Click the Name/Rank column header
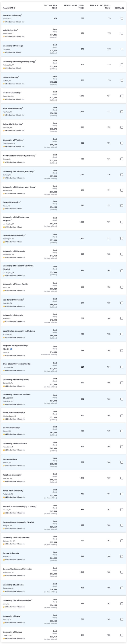Viewport: 127px width, 644px height. tap(9, 8)
